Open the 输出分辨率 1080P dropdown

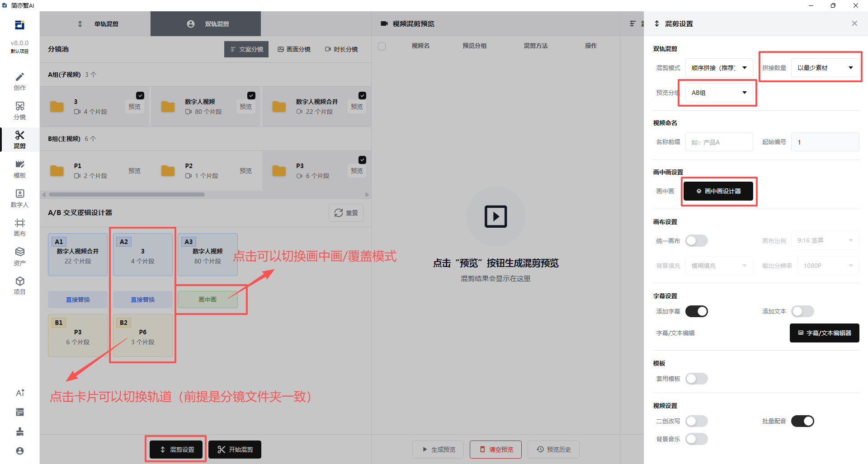pyautogui.click(x=828, y=266)
